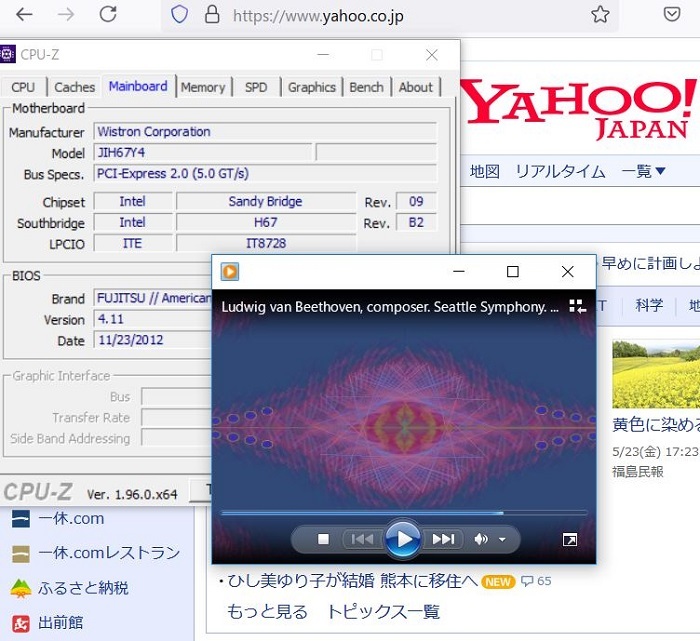Image resolution: width=700 pixels, height=641 pixels.
Task: Click the BIOS version 4.11 value
Action: (x=153, y=319)
